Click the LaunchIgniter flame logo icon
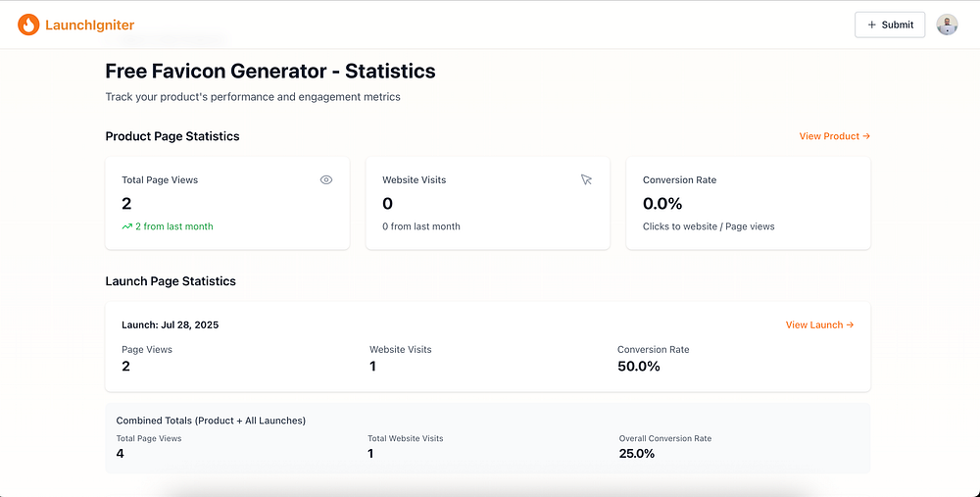This screenshot has height=497, width=980. pos(28,25)
